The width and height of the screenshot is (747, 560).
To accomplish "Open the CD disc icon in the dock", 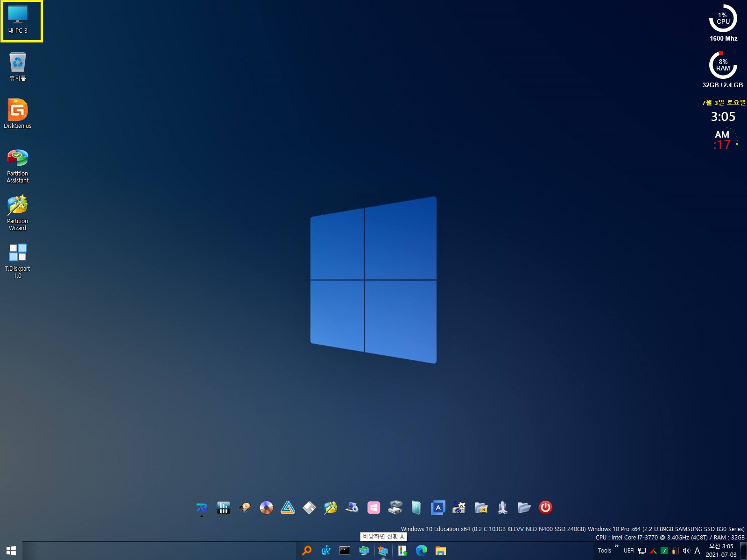I will [x=267, y=507].
